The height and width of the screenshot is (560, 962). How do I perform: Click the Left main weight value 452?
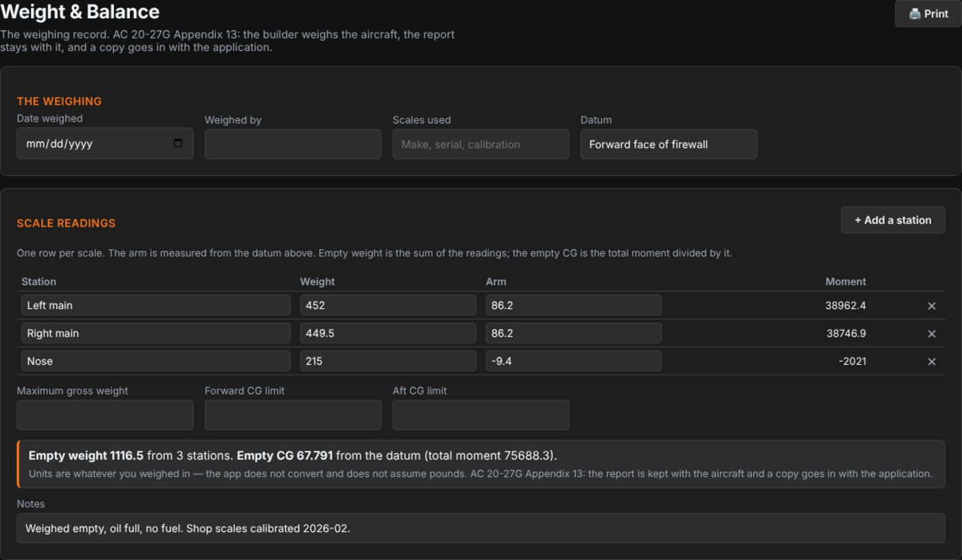tap(388, 305)
